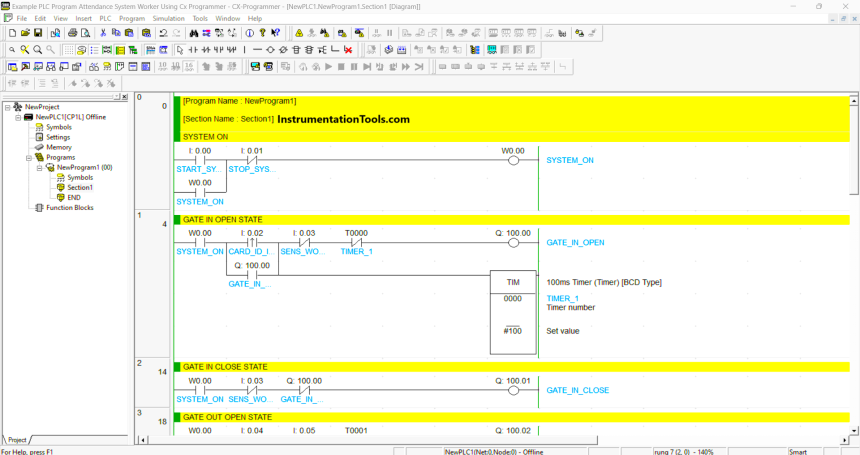This screenshot has width=860, height=455.
Task: Click the T0000 TIMER_1 contact
Action: (x=357, y=242)
